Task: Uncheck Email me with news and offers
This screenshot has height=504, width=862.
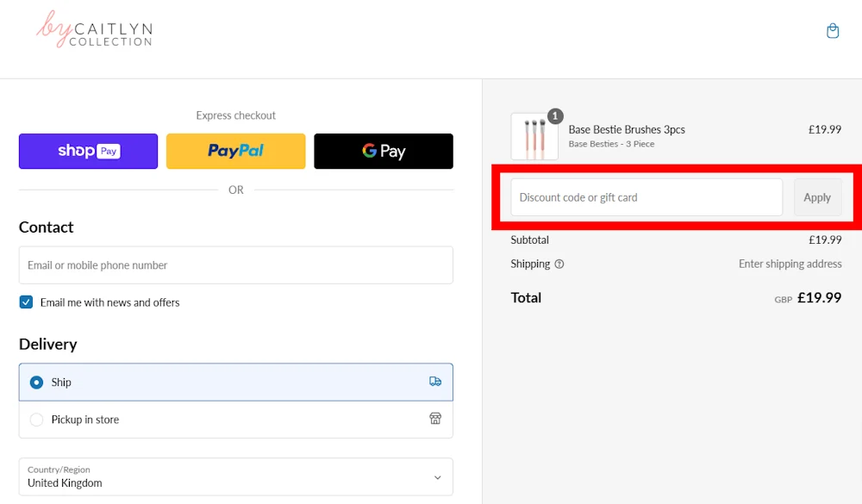Action: tap(26, 302)
